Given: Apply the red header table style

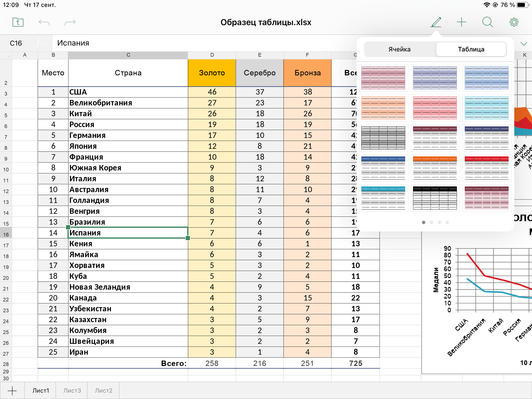Looking at the screenshot, I should tap(487, 168).
